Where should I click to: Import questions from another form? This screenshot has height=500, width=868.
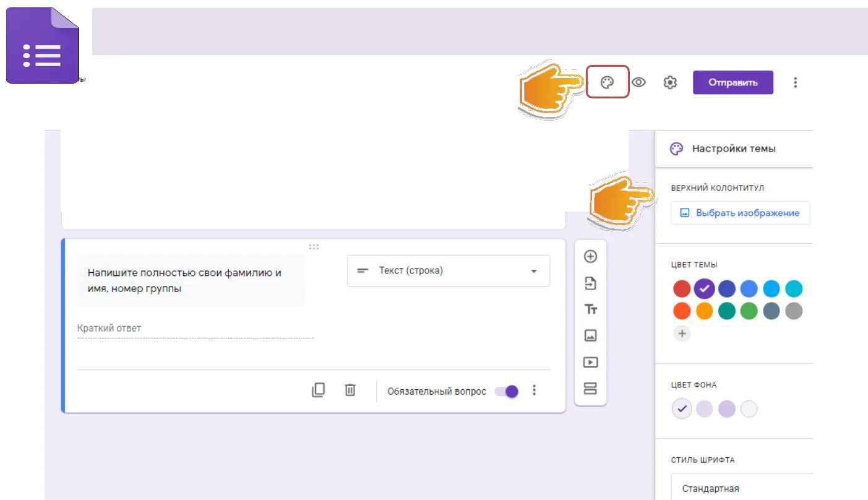591,283
